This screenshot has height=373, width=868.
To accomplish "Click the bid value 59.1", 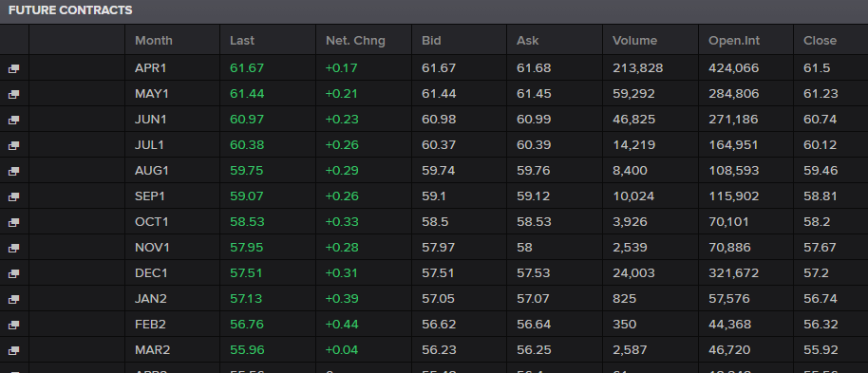I will [x=433, y=196].
